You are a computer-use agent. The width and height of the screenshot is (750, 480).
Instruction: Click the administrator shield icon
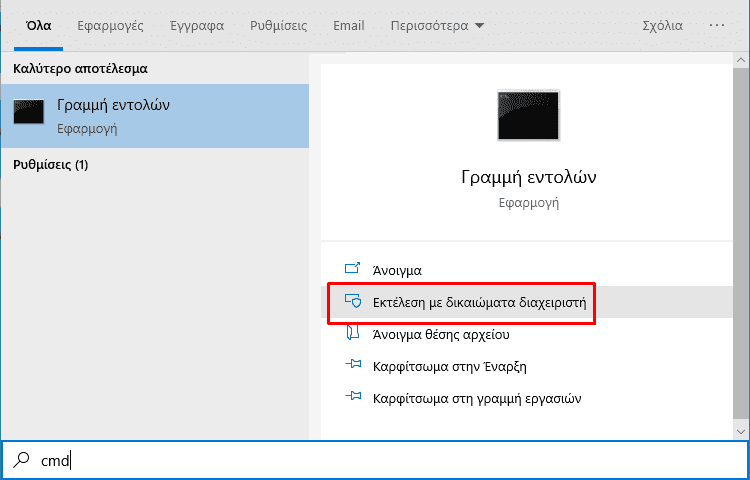point(352,301)
